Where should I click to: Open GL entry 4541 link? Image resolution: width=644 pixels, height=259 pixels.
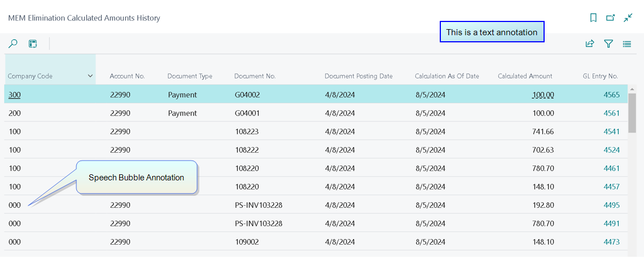(x=612, y=131)
